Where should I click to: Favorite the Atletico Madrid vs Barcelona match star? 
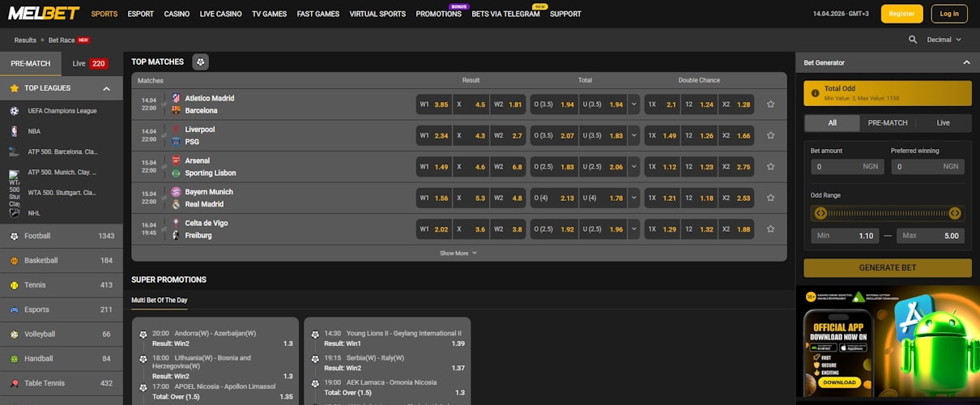pos(770,104)
